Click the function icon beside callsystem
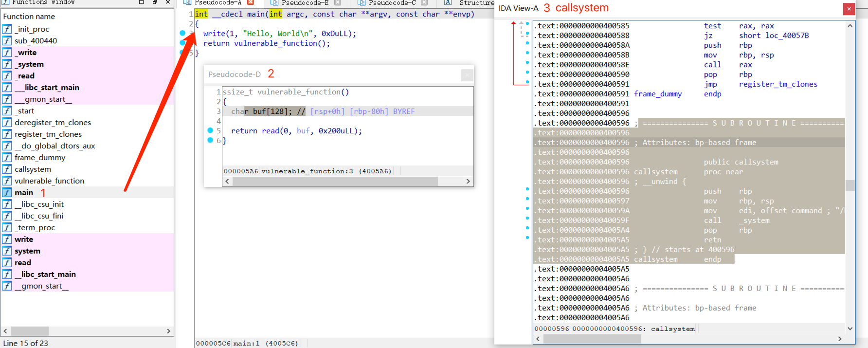Image resolution: width=868 pixels, height=348 pixels. click(x=7, y=169)
